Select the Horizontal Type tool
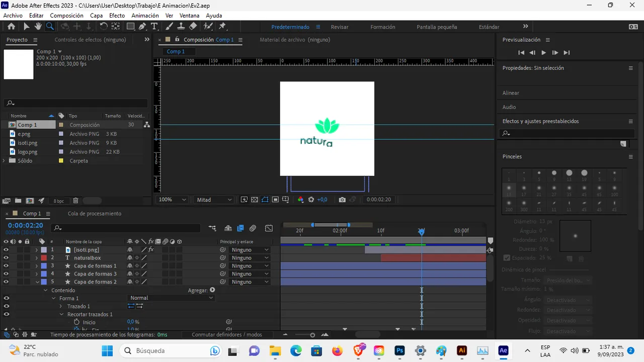644x362 pixels. (x=154, y=27)
